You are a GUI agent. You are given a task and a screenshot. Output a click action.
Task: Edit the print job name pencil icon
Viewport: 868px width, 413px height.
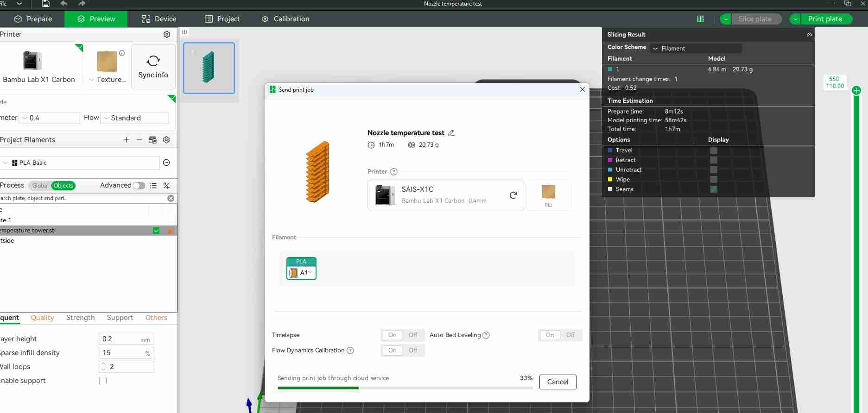tap(451, 133)
